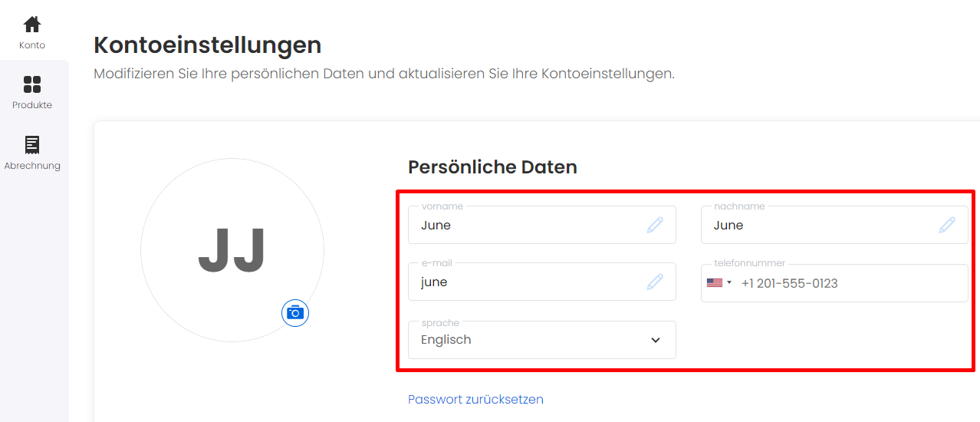The image size is (980, 422).
Task: Click the vorname field containing June
Action: 542,225
